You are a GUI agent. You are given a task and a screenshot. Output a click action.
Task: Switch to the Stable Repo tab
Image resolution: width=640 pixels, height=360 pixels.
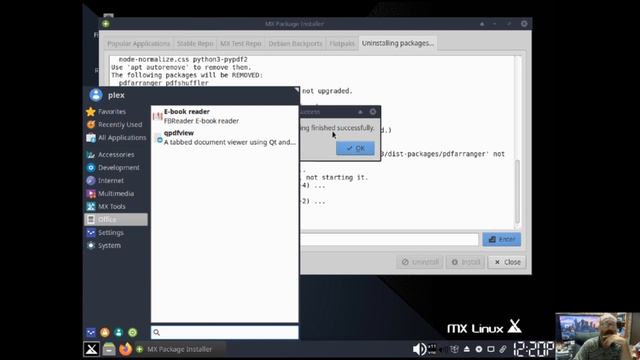(195, 43)
